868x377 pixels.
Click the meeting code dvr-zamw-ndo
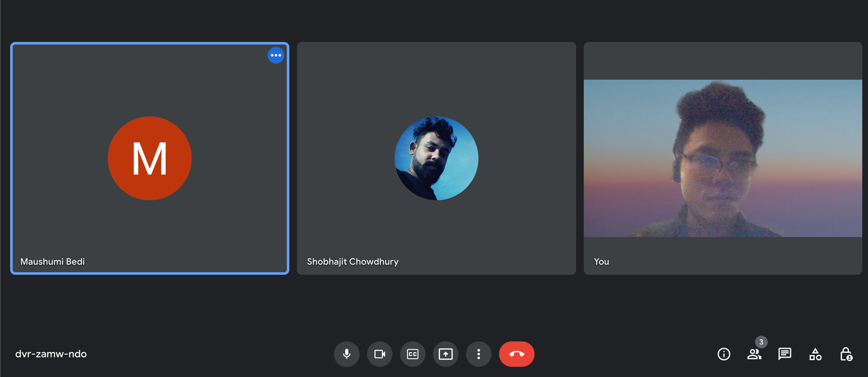coord(51,354)
